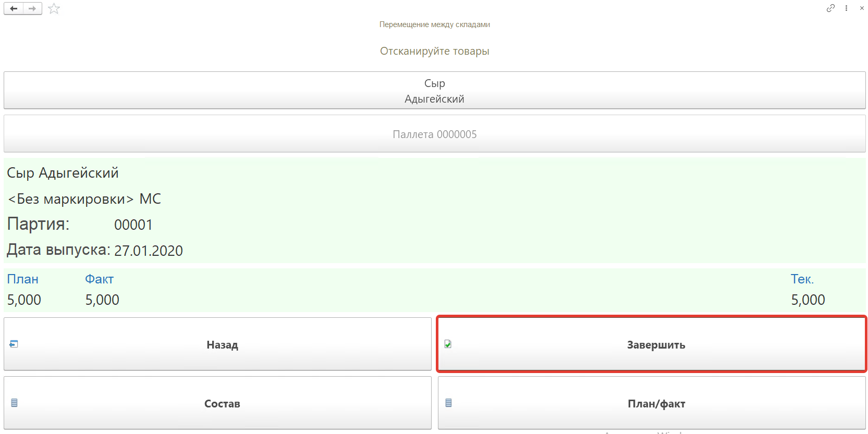
Task: Select the 5,000 value under План
Action: [x=24, y=300]
